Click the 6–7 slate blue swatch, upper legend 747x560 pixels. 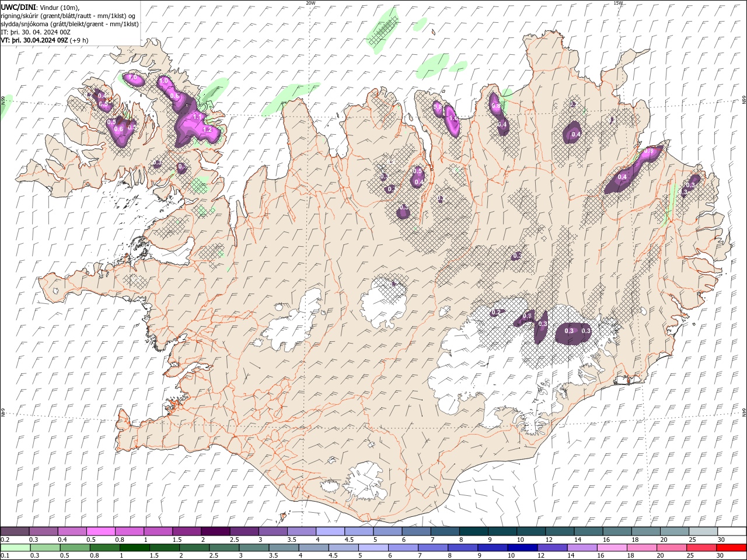click(x=416, y=531)
